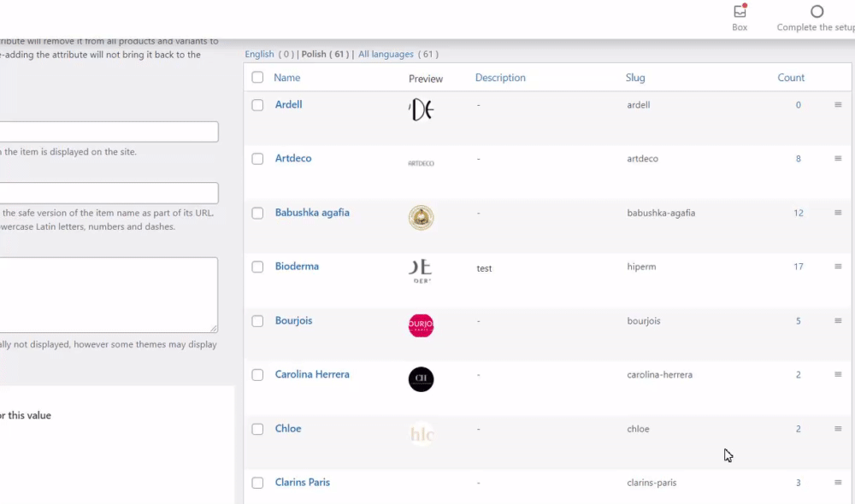
Task: Toggle the select-all checkbox in the table header
Action: click(x=257, y=78)
